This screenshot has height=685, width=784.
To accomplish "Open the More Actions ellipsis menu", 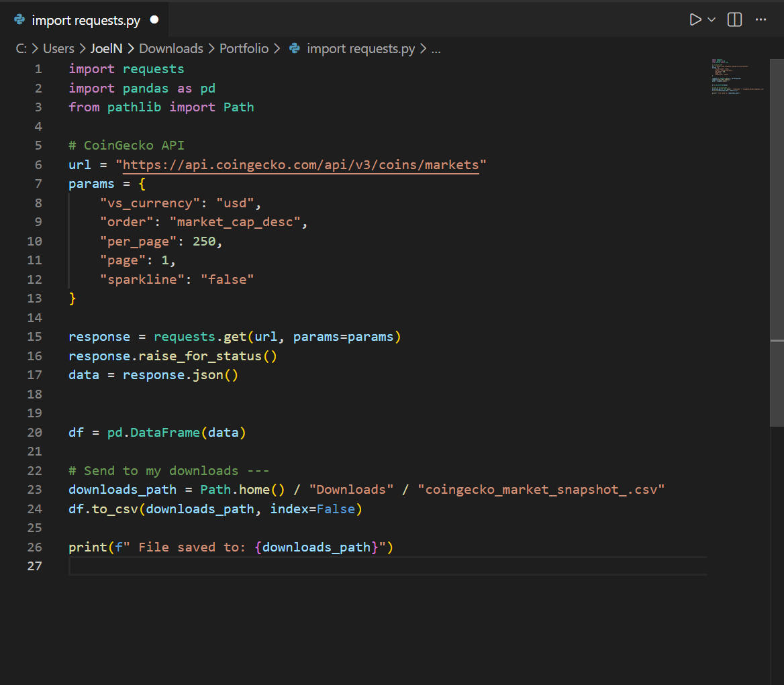I will 761,19.
